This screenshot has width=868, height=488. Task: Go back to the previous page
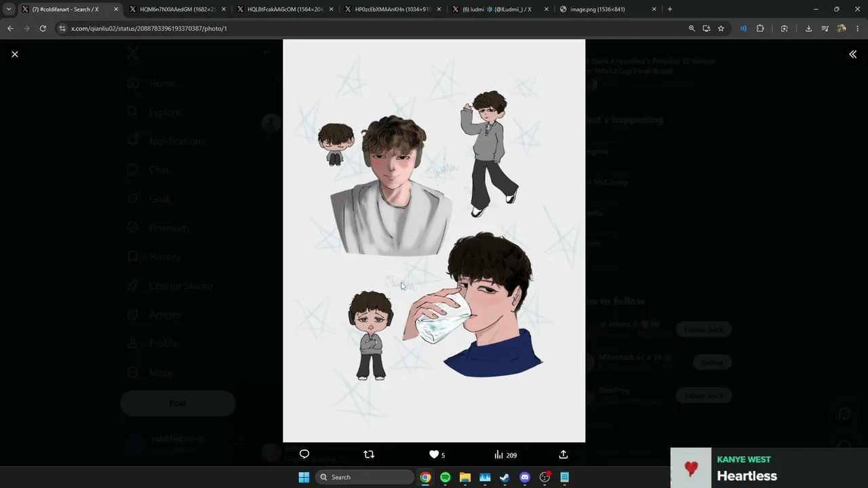(10, 28)
